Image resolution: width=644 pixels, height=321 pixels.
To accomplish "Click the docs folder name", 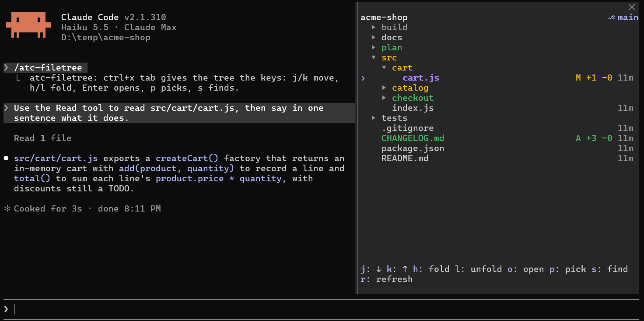I will coord(392,37).
